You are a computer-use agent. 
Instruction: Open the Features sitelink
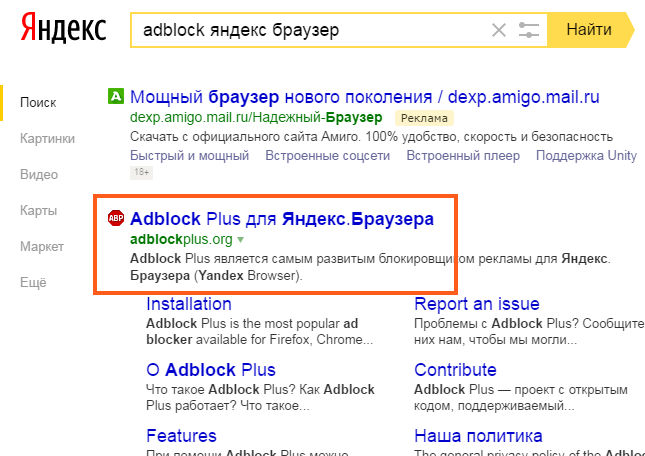181,435
